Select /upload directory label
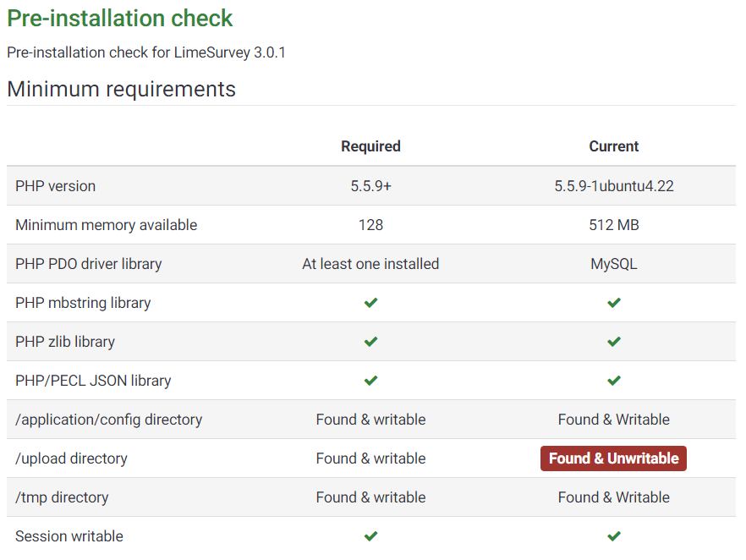 [x=71, y=458]
